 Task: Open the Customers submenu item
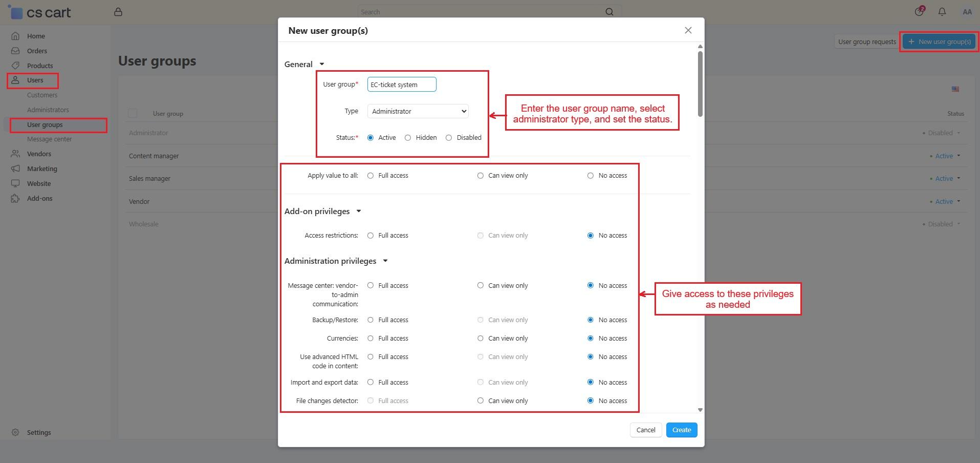click(42, 95)
